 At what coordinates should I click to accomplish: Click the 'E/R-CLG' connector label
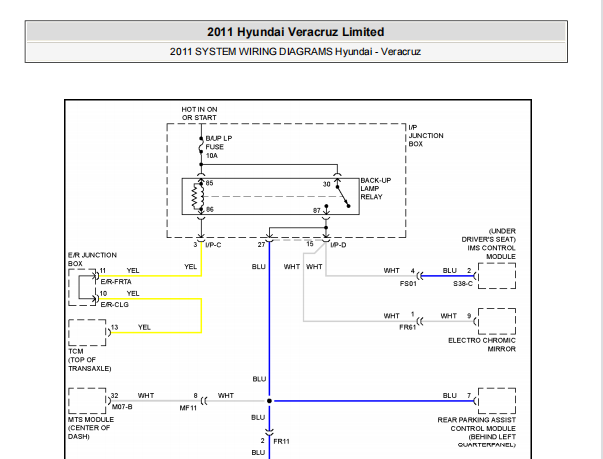click(x=115, y=304)
